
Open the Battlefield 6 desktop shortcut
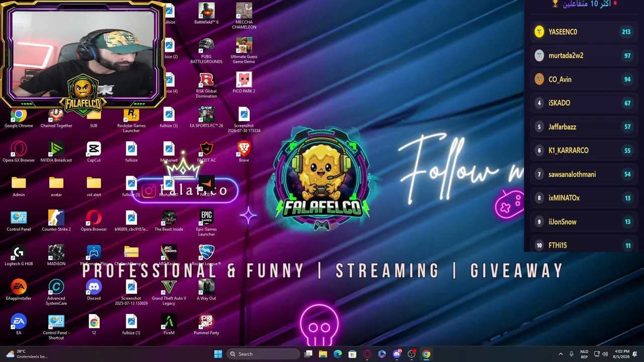tap(206, 14)
